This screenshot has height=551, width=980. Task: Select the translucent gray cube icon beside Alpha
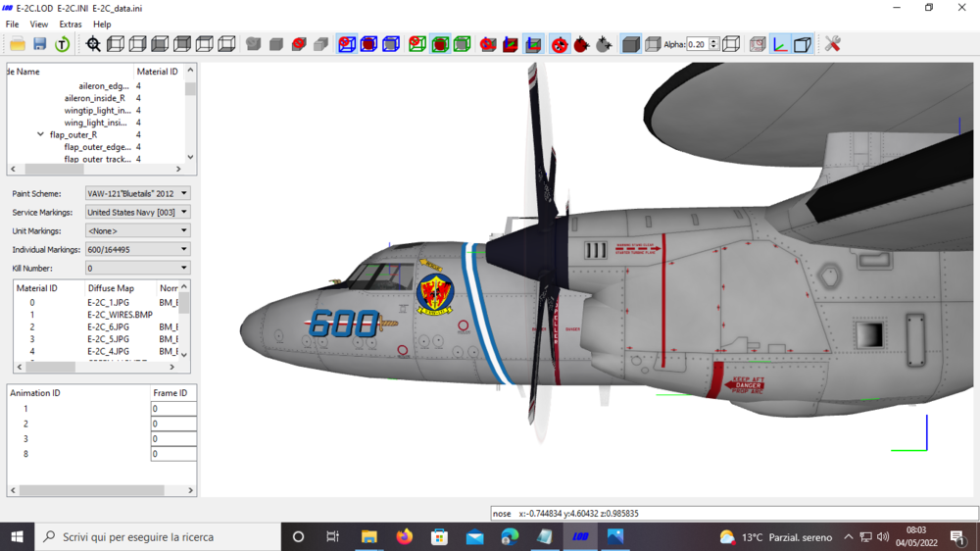coord(653,44)
